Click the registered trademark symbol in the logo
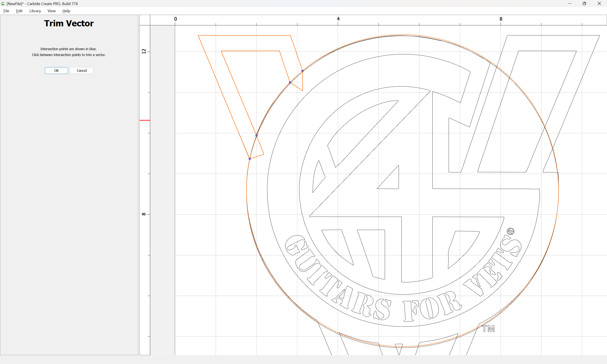The width and height of the screenshot is (607, 364). 511,231
